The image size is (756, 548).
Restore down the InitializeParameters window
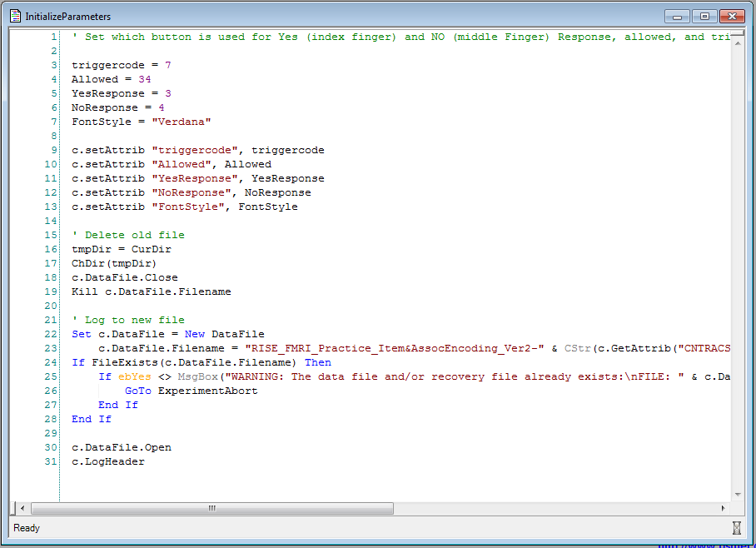[704, 17]
